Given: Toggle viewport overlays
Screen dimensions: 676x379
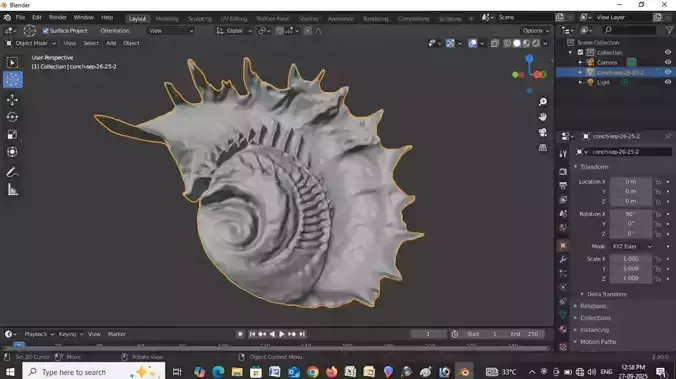Looking at the screenshot, I should click(x=473, y=43).
